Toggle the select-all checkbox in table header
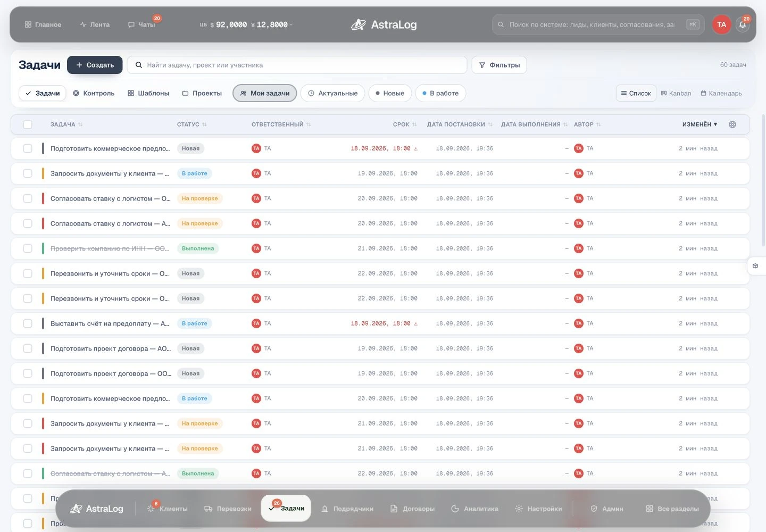 coord(28,124)
